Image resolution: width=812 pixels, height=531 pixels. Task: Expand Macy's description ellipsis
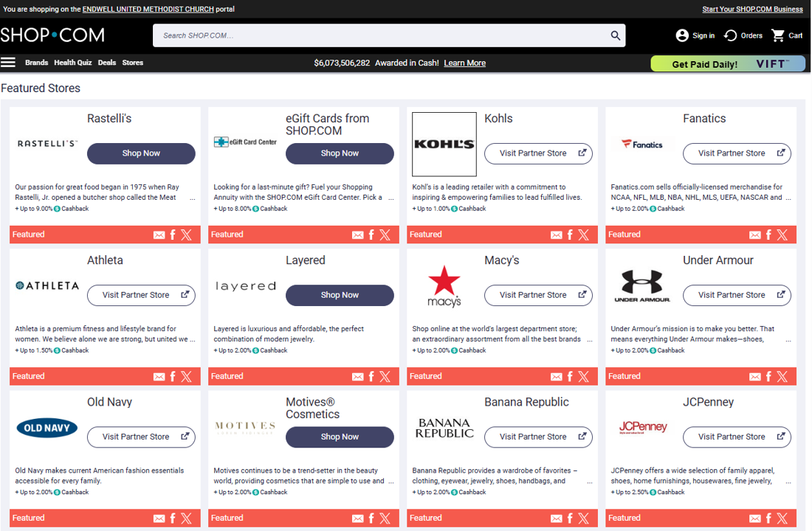pos(590,340)
